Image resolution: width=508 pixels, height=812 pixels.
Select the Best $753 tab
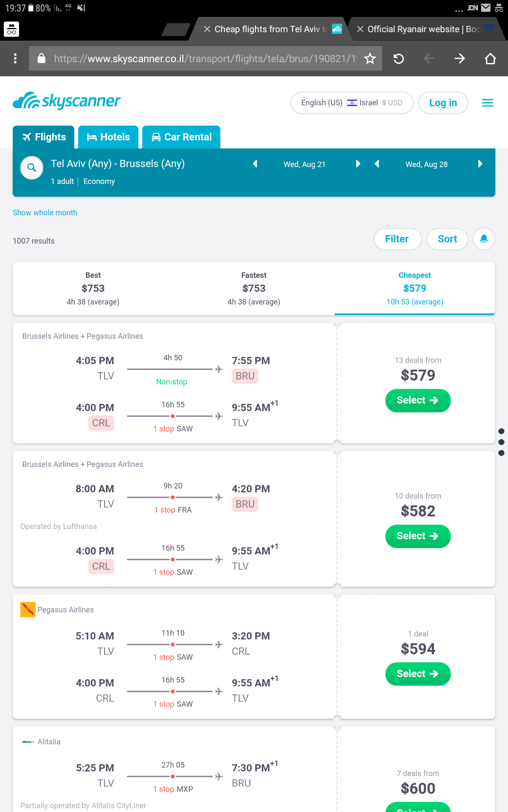[x=93, y=288]
